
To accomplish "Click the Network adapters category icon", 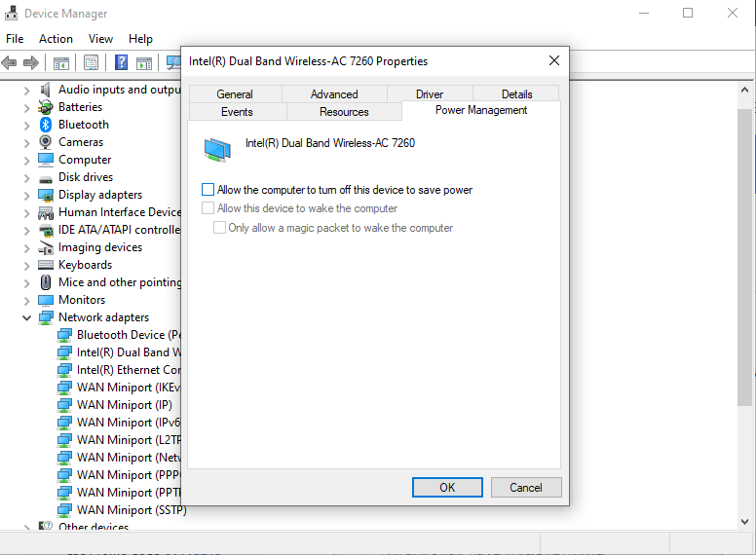I will (x=46, y=317).
